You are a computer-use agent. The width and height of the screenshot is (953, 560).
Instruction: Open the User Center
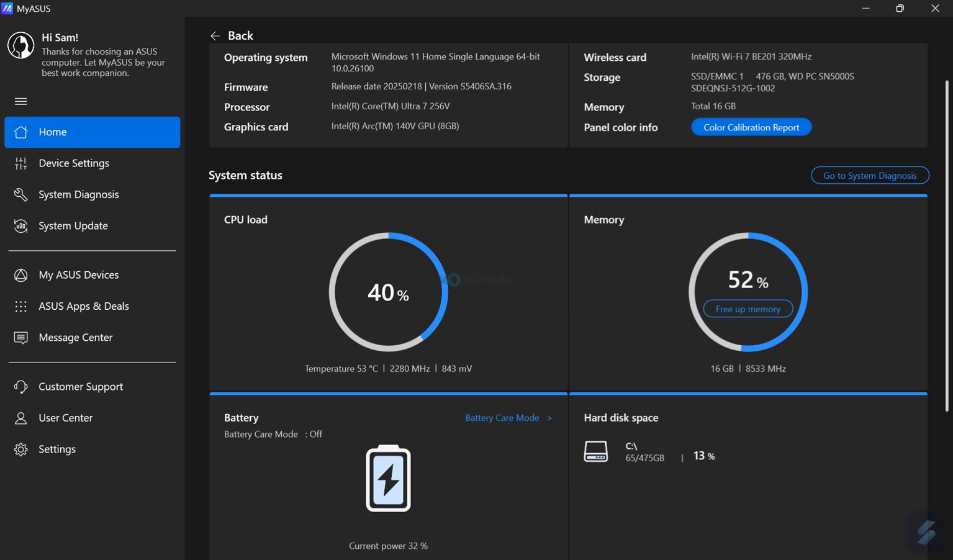92,418
